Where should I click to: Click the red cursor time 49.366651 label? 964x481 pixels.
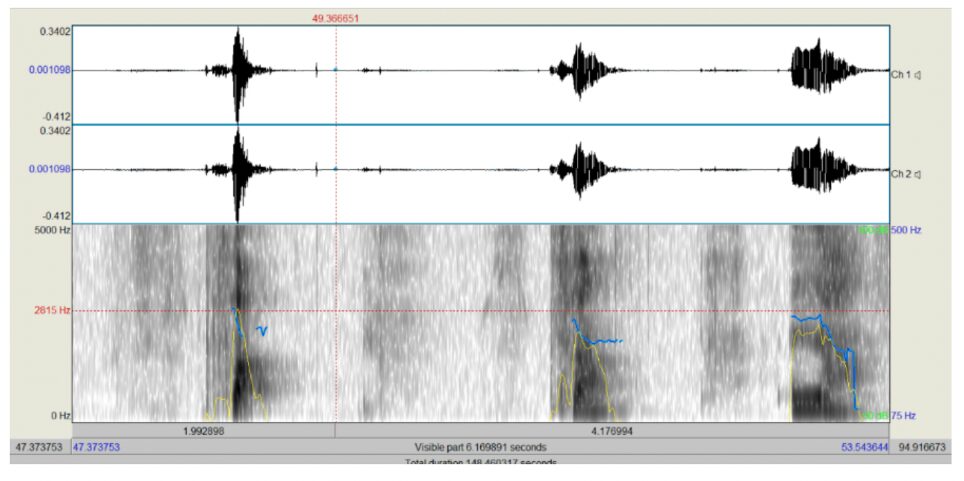(336, 18)
